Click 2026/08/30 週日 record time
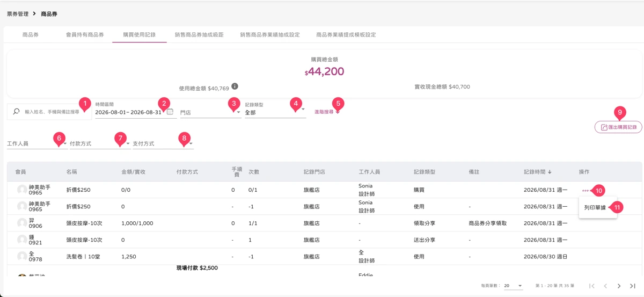Screen dimensions: 644x297 (x=545, y=257)
